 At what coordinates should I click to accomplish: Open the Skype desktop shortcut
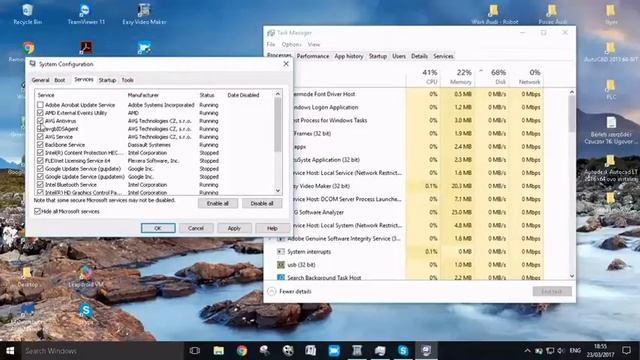click(x=86, y=311)
